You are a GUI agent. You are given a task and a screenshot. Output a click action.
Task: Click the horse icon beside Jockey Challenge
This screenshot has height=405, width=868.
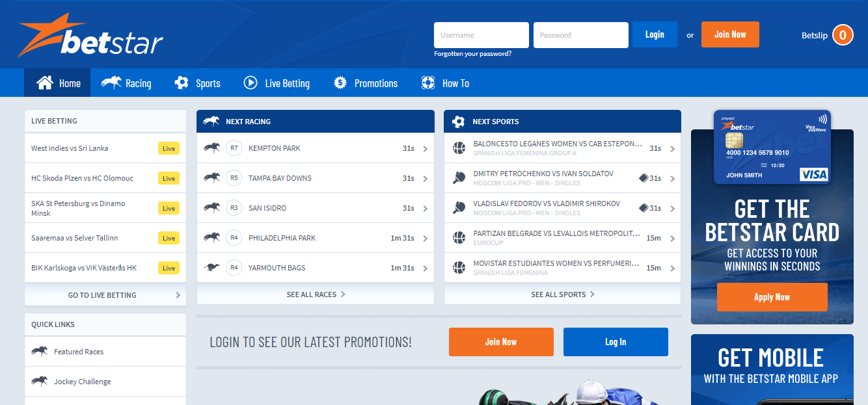(40, 381)
